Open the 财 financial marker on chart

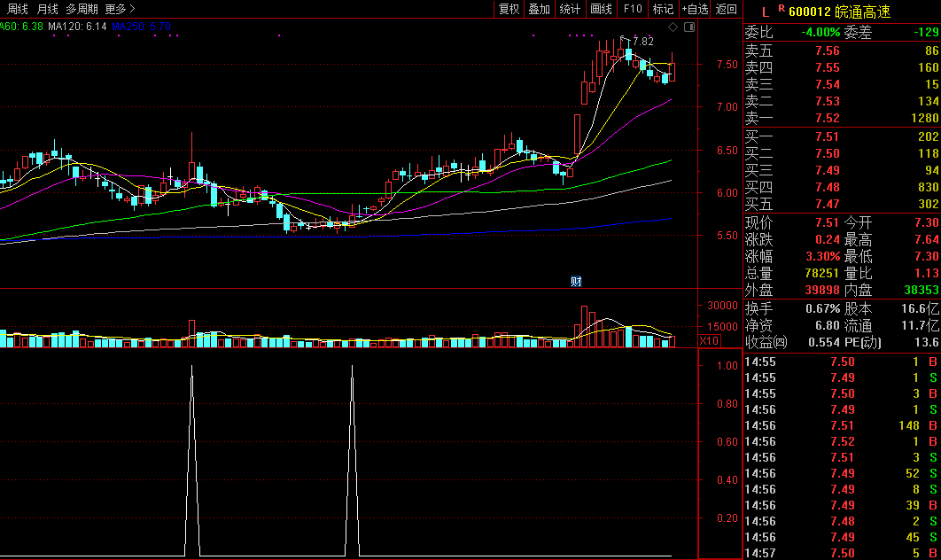point(576,282)
